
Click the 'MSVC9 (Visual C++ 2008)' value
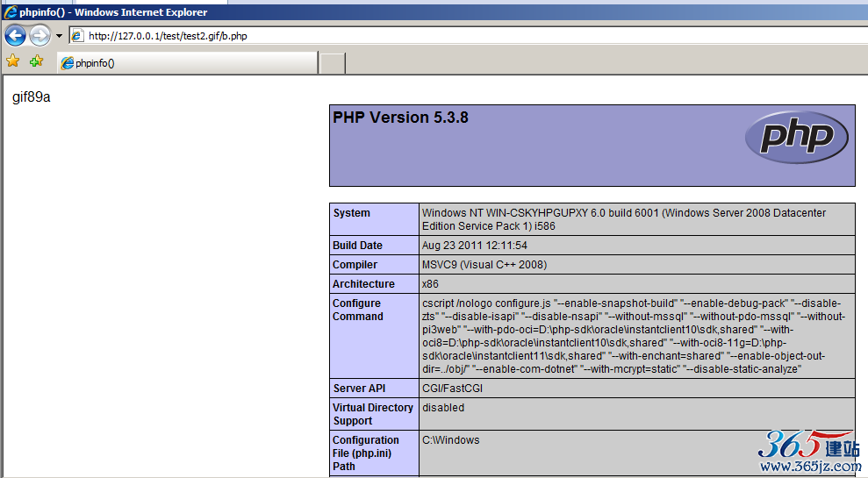(x=484, y=265)
